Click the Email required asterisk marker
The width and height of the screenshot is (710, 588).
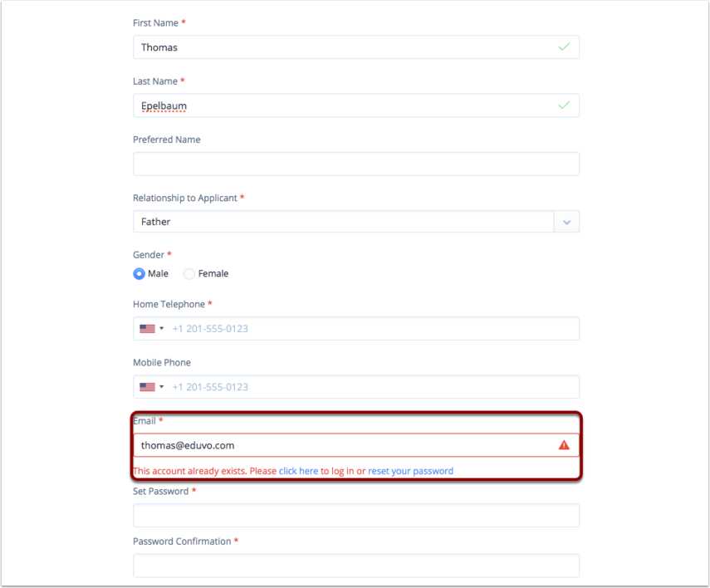[160, 421]
